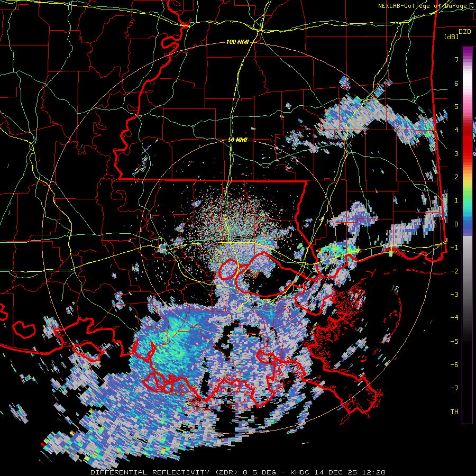Click the 2 dB value on the scale

click(x=456, y=177)
